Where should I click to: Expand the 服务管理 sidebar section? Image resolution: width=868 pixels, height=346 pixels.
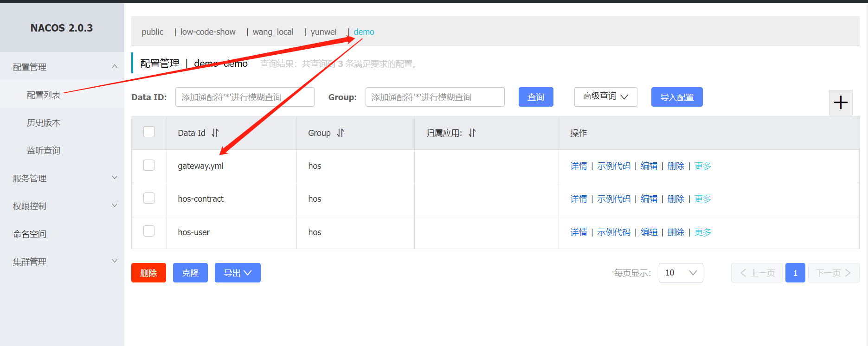[115, 178]
